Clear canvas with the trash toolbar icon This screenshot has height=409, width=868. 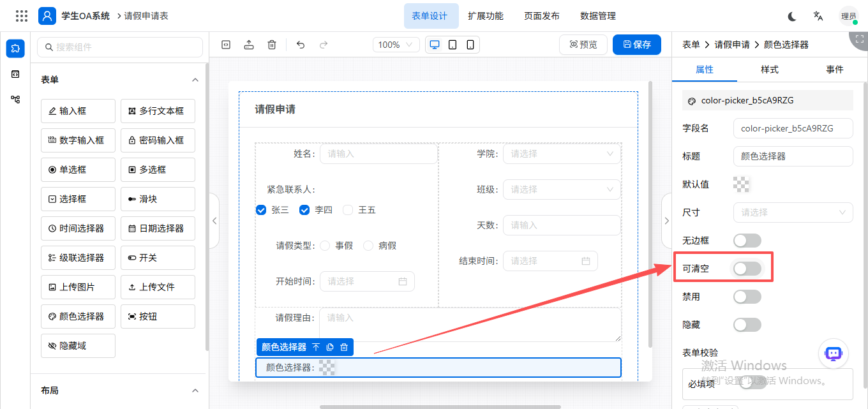click(x=272, y=45)
